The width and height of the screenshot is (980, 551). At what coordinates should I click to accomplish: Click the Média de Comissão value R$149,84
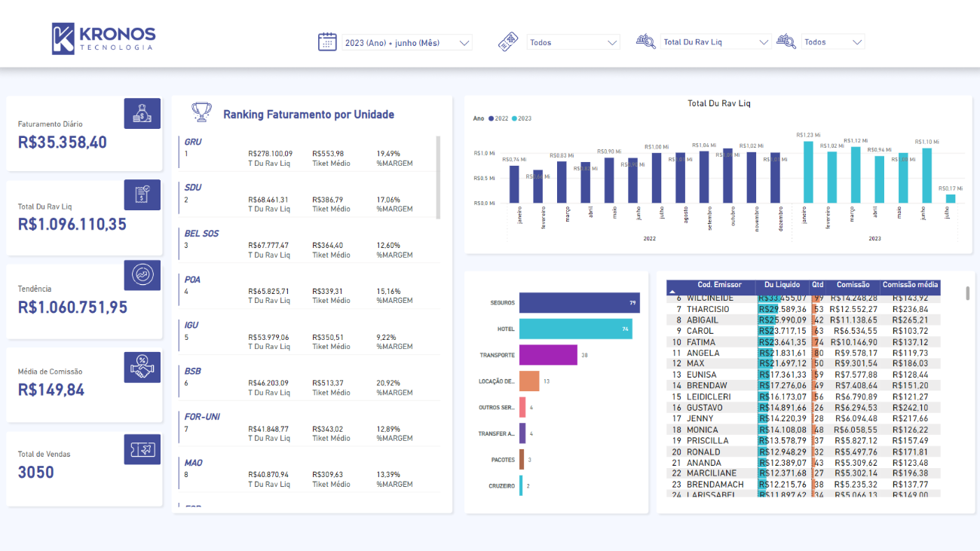pos(51,390)
